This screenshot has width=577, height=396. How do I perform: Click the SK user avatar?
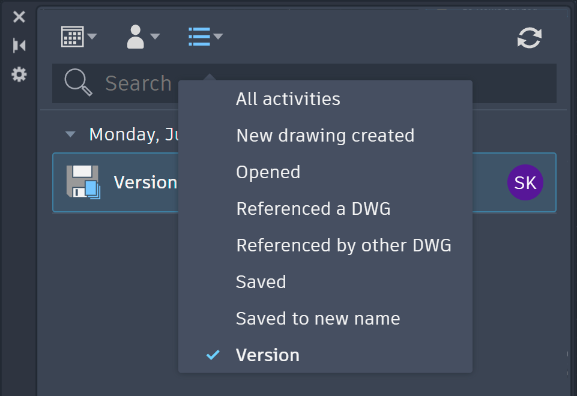point(525,182)
